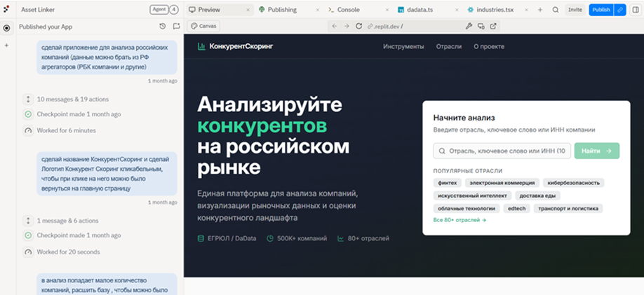
Task: Open preview dev tools wrench icon
Action: click(x=469, y=26)
